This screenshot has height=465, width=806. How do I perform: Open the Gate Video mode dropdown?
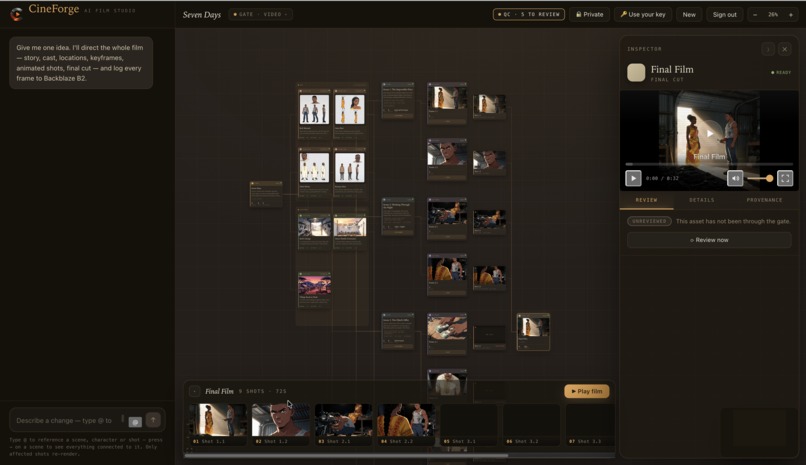pyautogui.click(x=261, y=14)
